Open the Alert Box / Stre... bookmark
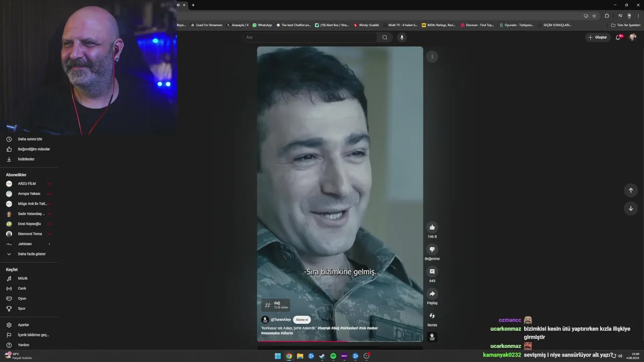644x362 pixels. (x=332, y=25)
